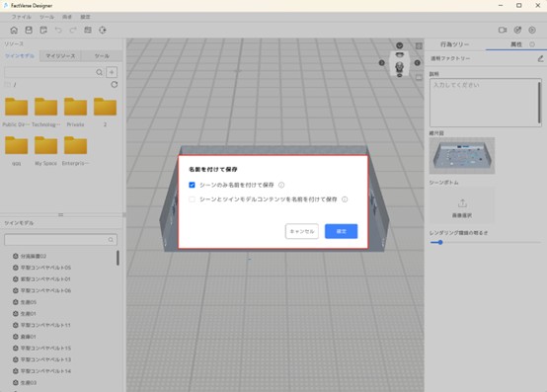Screen dimensions: 547x392
Task: Switch to the 属性 tab
Action: [516, 44]
